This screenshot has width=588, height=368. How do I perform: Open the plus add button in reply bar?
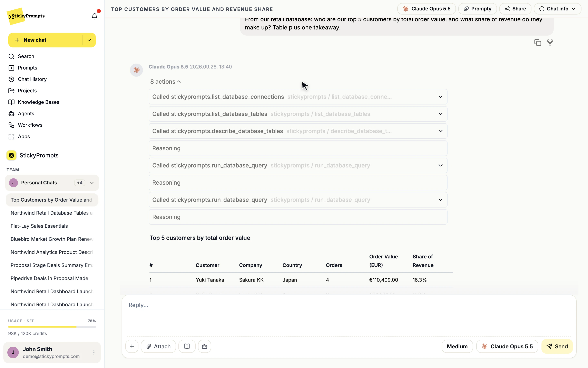pos(132,346)
